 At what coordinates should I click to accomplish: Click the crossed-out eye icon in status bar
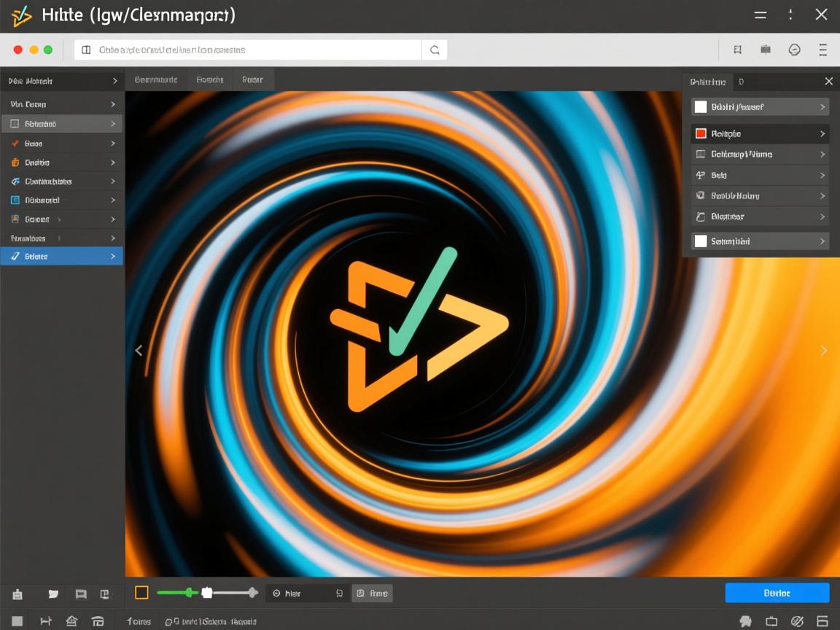797,621
